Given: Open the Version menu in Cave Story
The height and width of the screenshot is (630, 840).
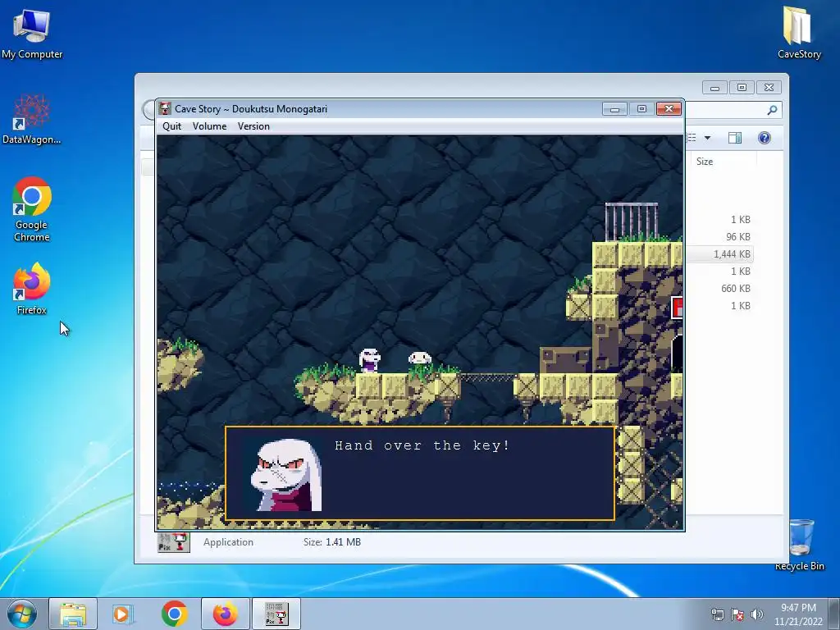Looking at the screenshot, I should pyautogui.click(x=253, y=126).
